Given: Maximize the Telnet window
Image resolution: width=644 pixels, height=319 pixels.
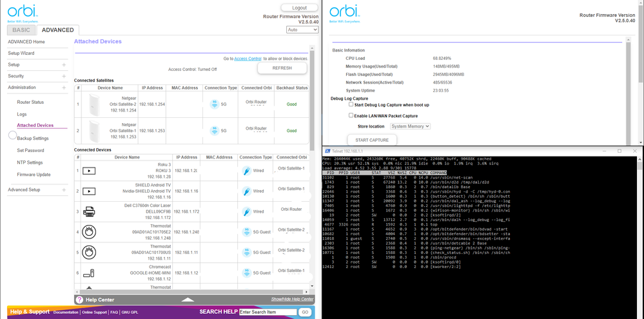Looking at the screenshot, I should [x=620, y=151].
